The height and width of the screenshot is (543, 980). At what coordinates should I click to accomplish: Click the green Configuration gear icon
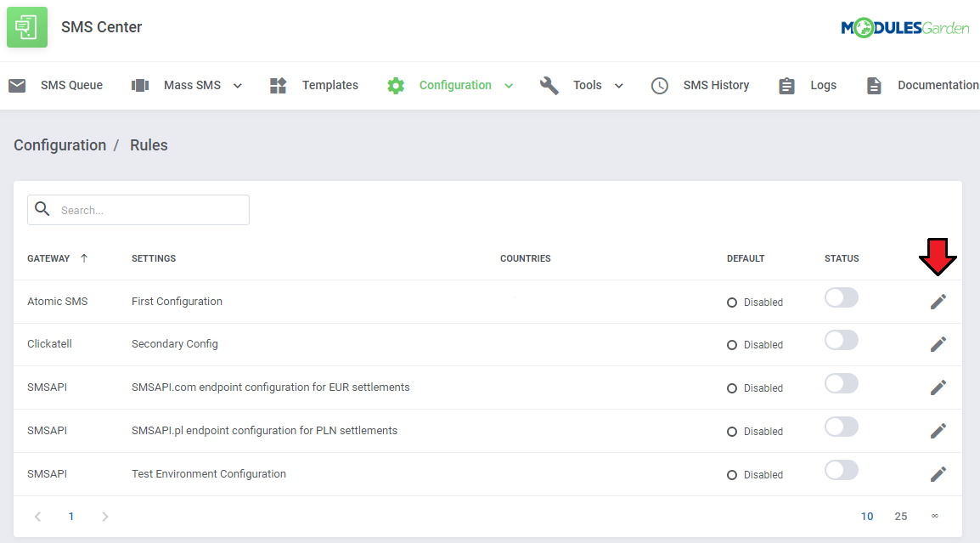(396, 85)
